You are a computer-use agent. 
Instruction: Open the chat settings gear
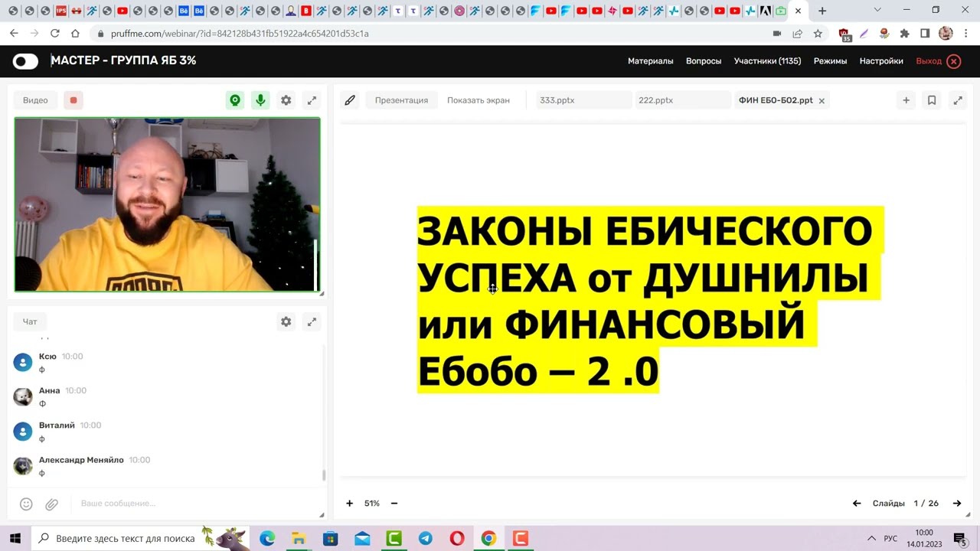[286, 321]
